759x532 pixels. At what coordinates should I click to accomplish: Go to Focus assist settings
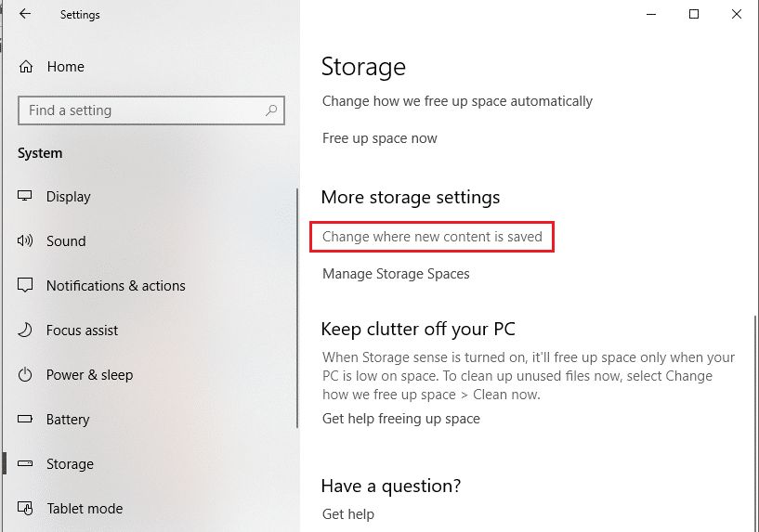[x=82, y=331]
